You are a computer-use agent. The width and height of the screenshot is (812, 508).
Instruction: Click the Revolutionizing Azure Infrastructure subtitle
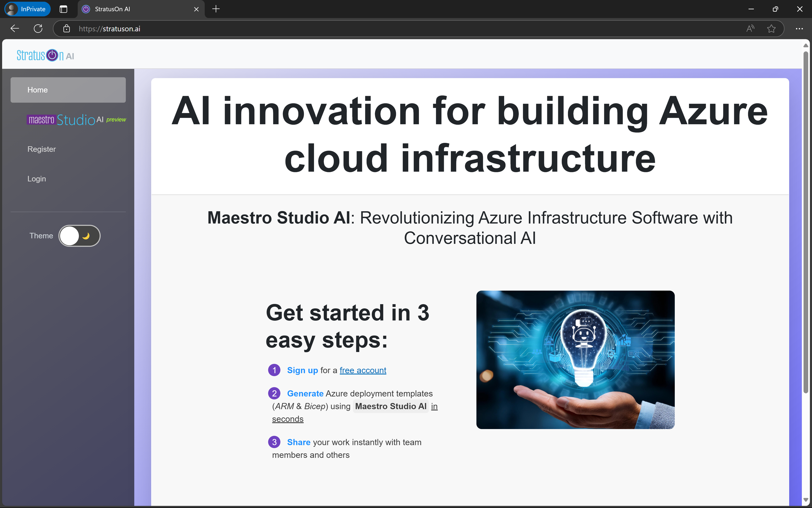tap(470, 228)
